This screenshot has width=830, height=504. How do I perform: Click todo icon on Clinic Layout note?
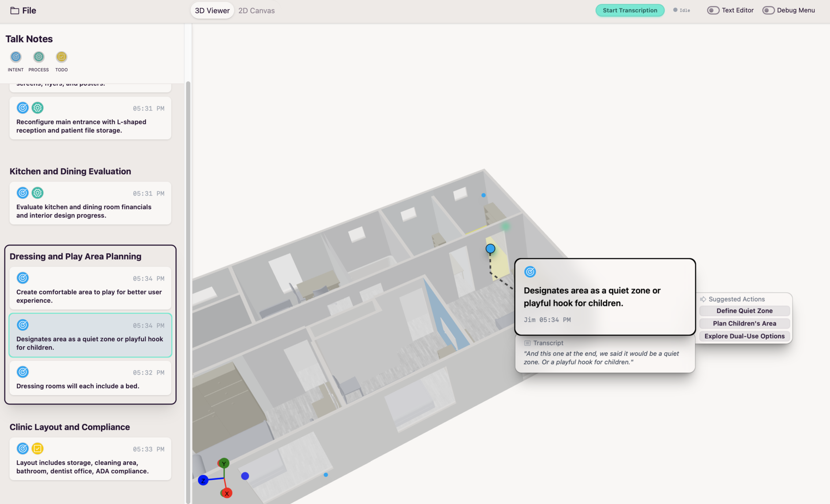coord(37,448)
